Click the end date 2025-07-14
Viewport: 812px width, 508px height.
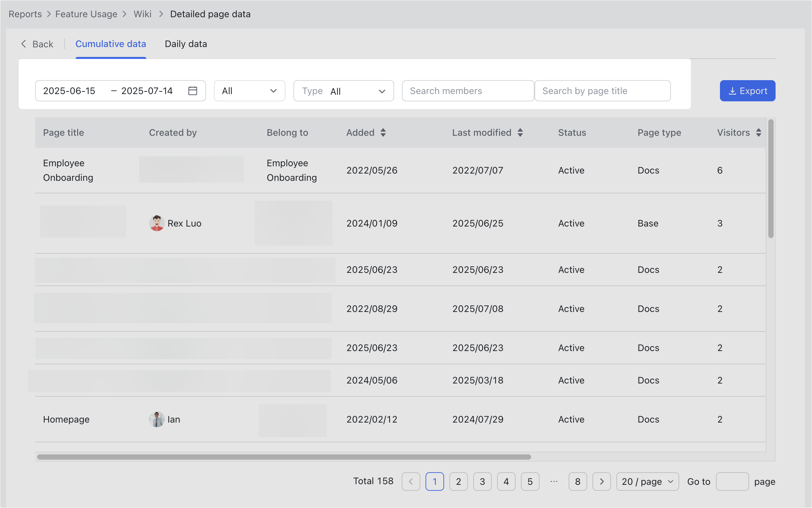pos(147,91)
